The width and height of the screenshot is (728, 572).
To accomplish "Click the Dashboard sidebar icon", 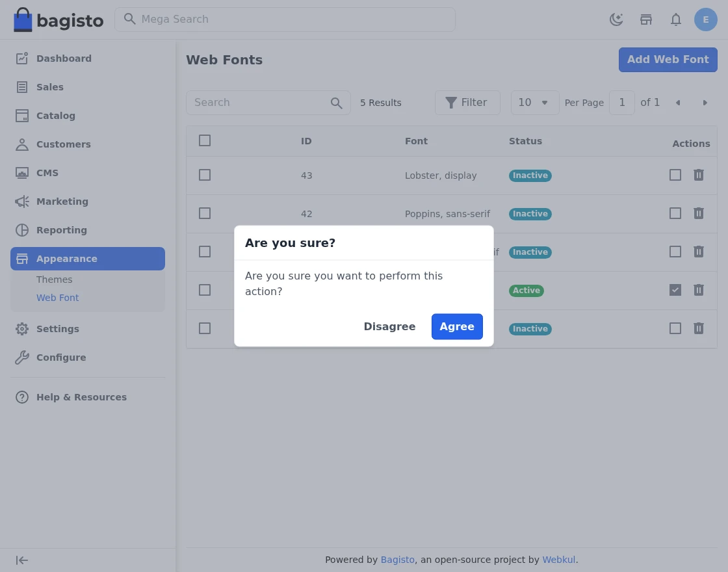I will pos(22,58).
